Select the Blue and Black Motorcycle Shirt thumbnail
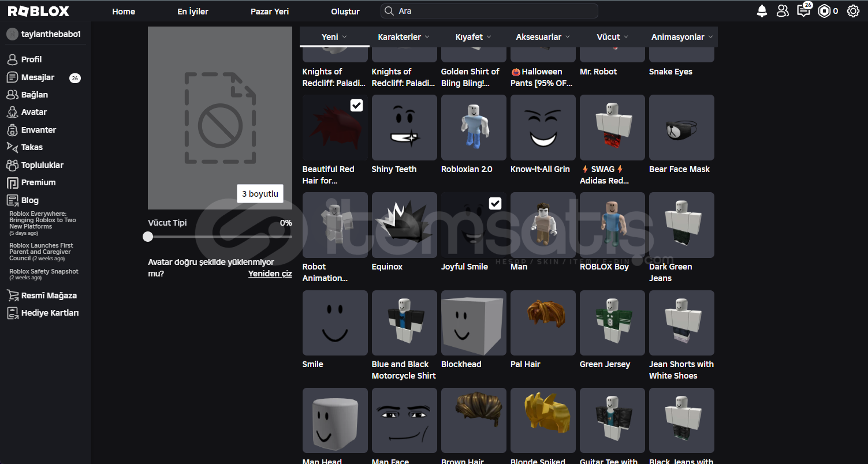Image resolution: width=868 pixels, height=464 pixels. [404, 323]
